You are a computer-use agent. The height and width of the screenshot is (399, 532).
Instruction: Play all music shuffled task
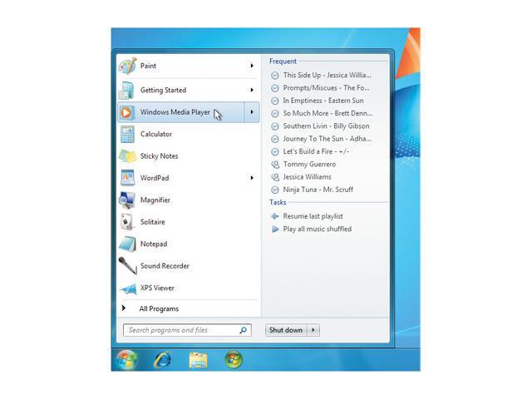point(317,229)
